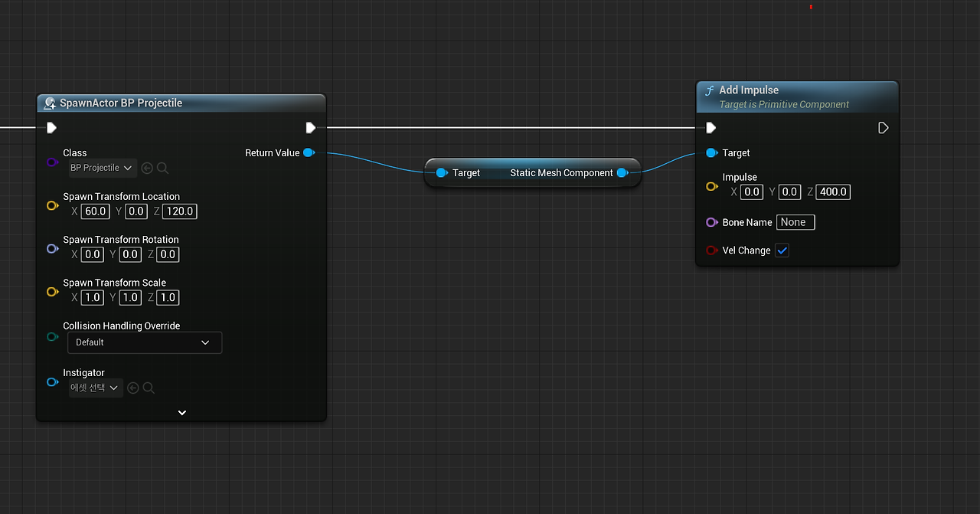Click the use-selected-asset arrow beside the Class picker
The width and height of the screenshot is (980, 514).
click(x=146, y=168)
